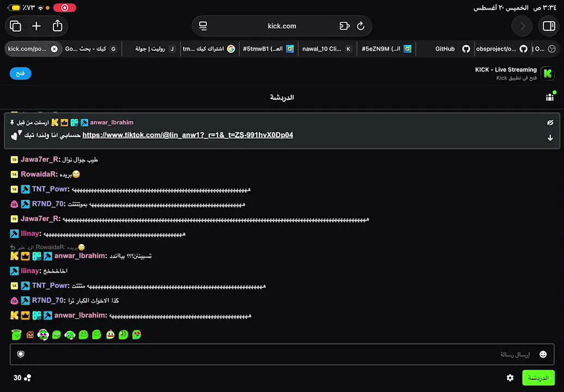This screenshot has height=392, width=564.
Task: Open the Safari tab overview
Action: [x=15, y=26]
